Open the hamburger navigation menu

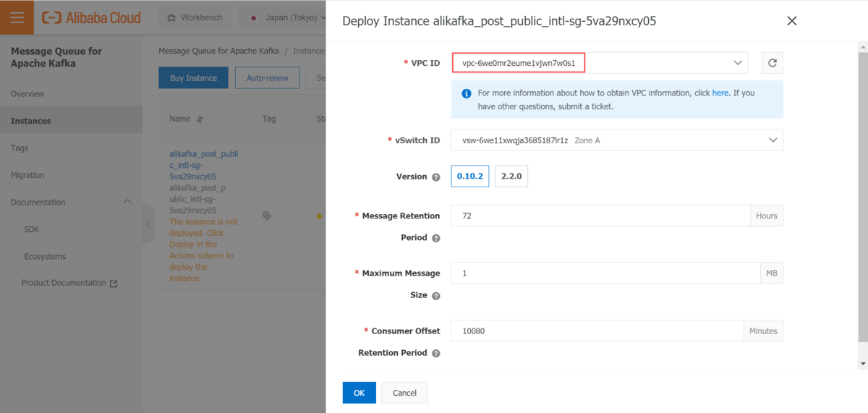[17, 17]
